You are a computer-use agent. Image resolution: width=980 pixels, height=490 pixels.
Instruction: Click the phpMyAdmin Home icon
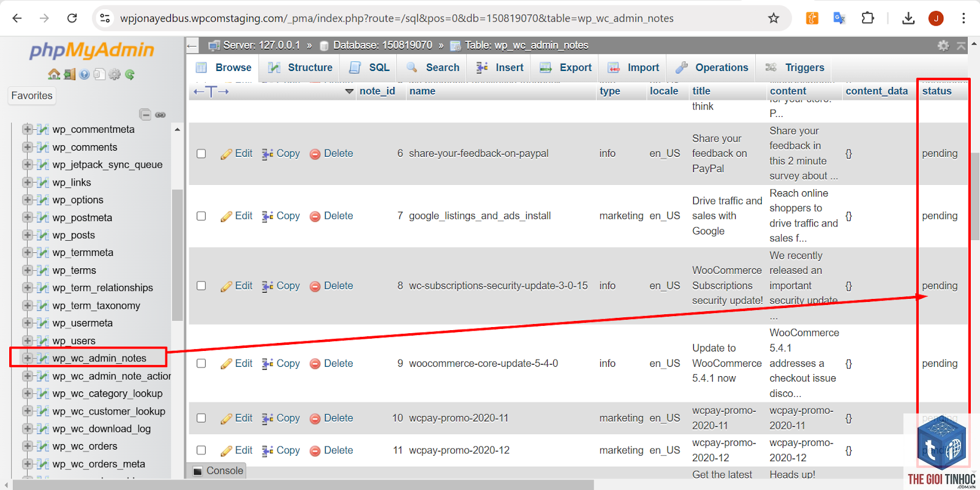54,74
